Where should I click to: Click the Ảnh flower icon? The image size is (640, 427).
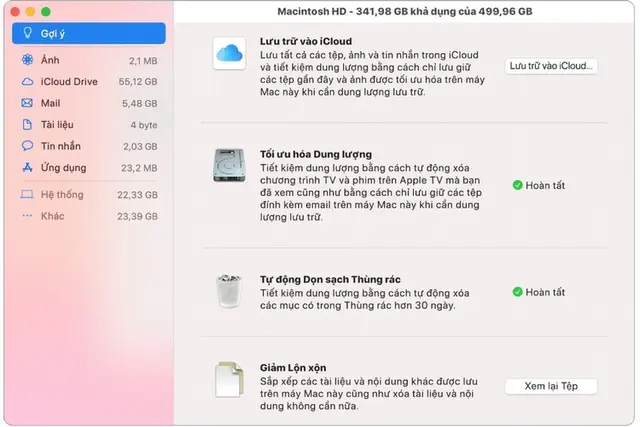point(27,60)
